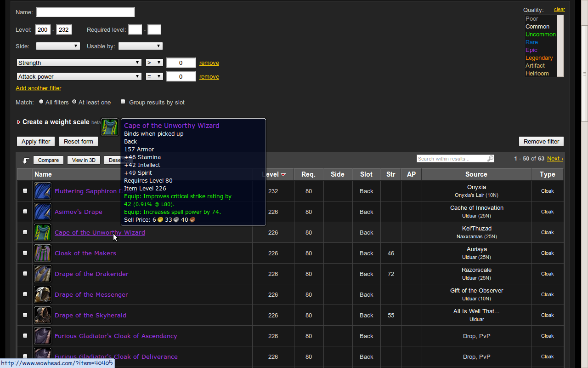Click the 'Add another filter' link
The width and height of the screenshot is (588, 368).
(38, 88)
